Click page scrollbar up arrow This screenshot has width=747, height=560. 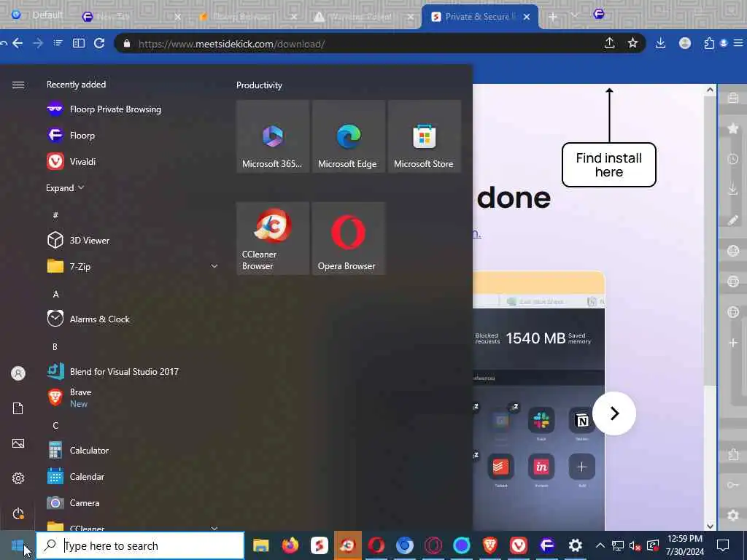pos(710,90)
